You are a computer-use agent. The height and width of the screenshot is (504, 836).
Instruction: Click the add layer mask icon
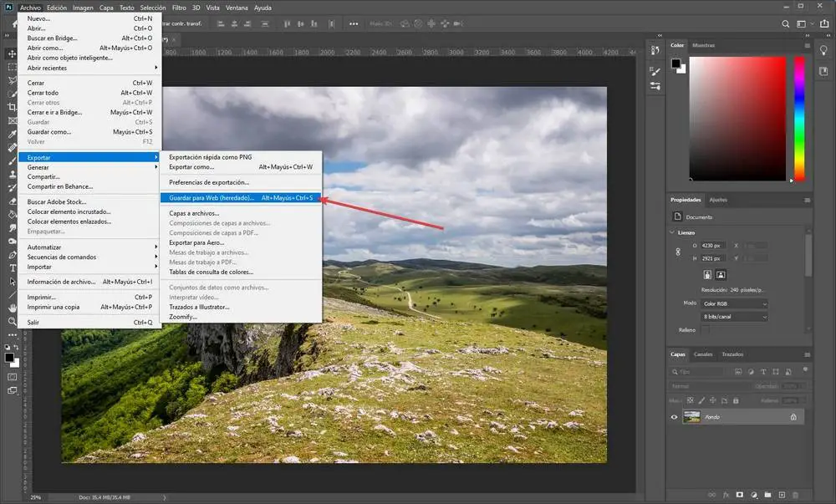click(740, 495)
